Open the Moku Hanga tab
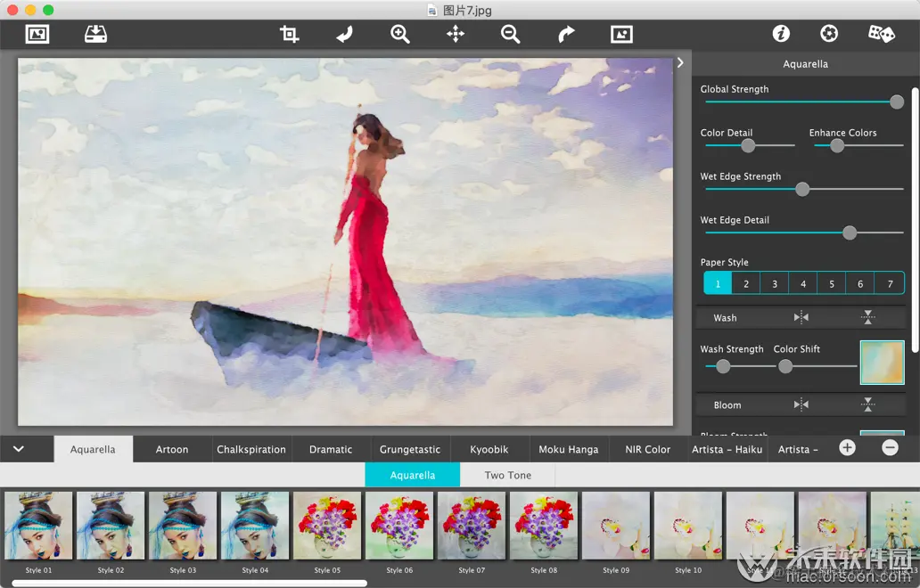Viewport: 920px width, 588px height. pos(569,449)
